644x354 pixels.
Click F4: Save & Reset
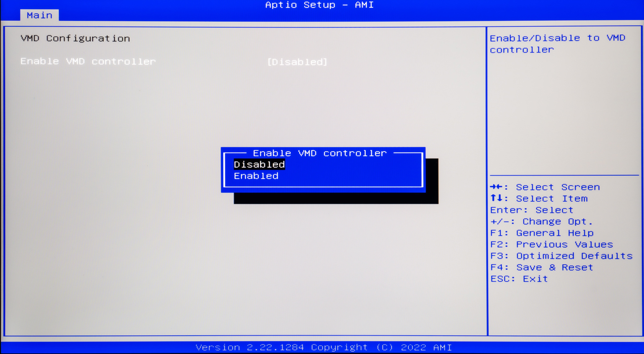[x=542, y=268]
